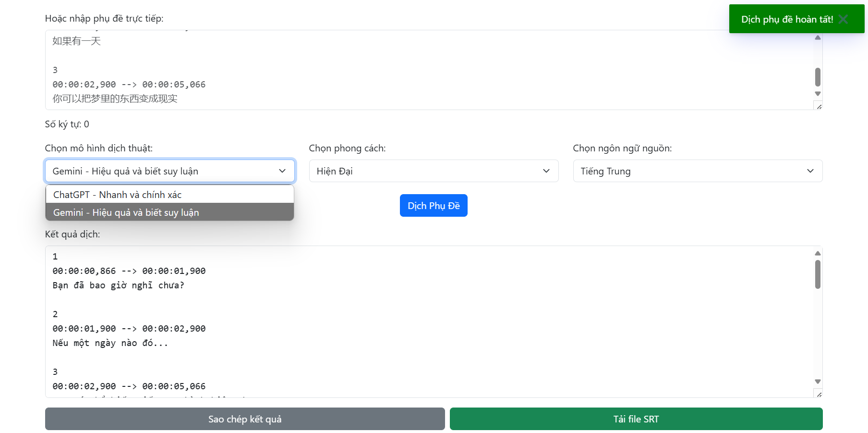Click the chevron arrow of style dropdown
868x433 pixels.
pos(546,171)
